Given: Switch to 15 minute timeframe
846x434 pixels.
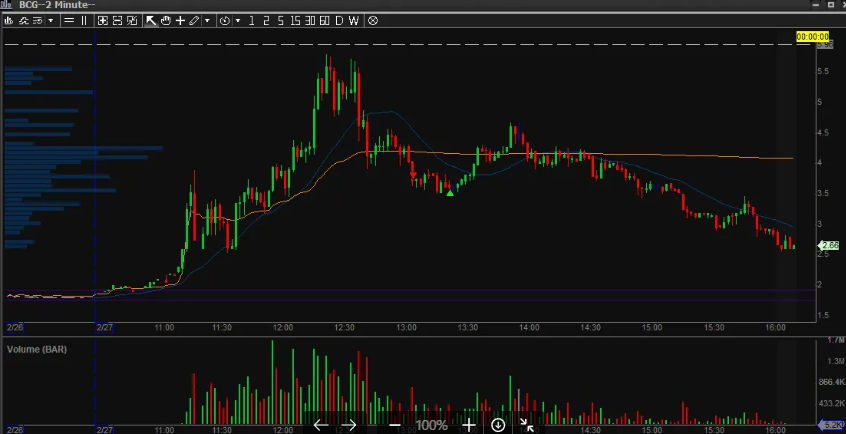Looking at the screenshot, I should coord(295,21).
